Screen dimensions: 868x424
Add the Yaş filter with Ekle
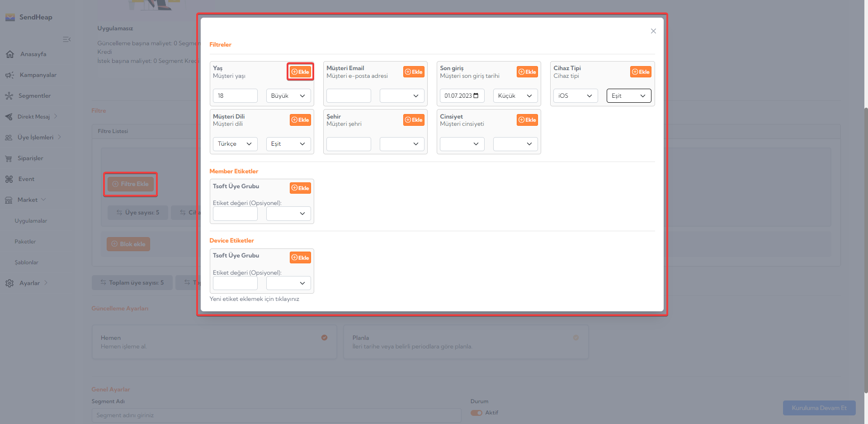300,72
